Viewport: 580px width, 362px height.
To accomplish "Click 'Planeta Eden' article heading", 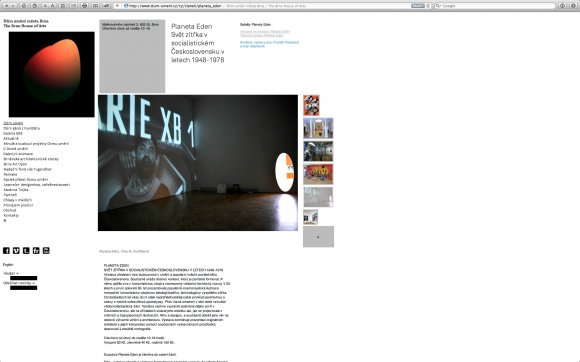I will click(x=192, y=27).
